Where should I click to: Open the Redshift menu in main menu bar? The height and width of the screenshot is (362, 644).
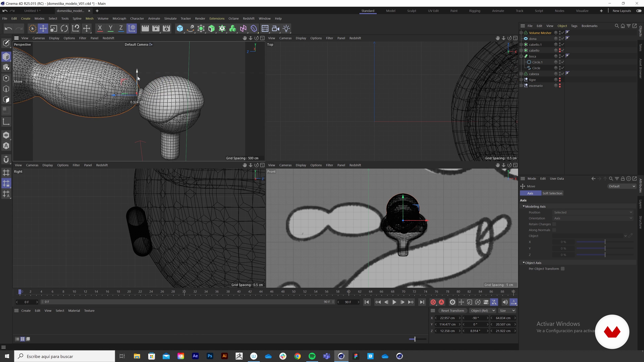tap(249, 18)
